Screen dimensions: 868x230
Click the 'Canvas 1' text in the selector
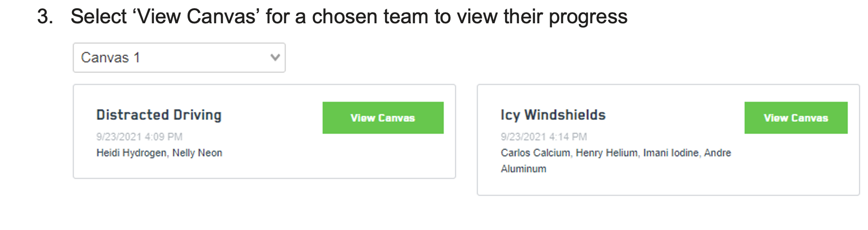[110, 58]
